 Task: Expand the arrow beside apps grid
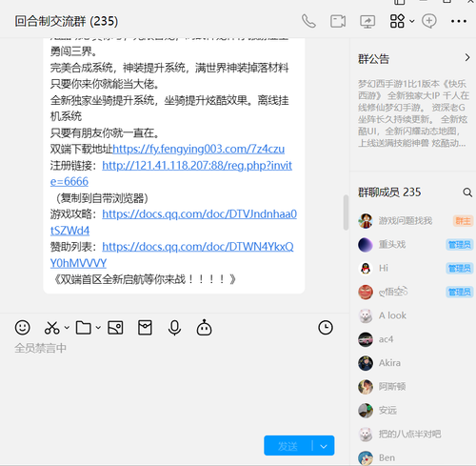412,21
